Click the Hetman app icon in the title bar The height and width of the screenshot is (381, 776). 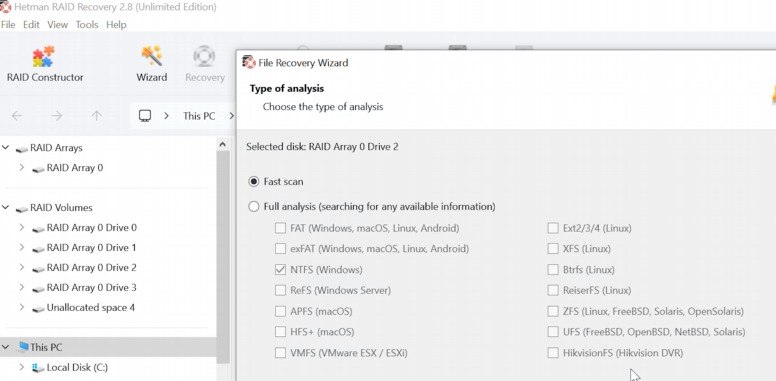pyautogui.click(x=5, y=7)
